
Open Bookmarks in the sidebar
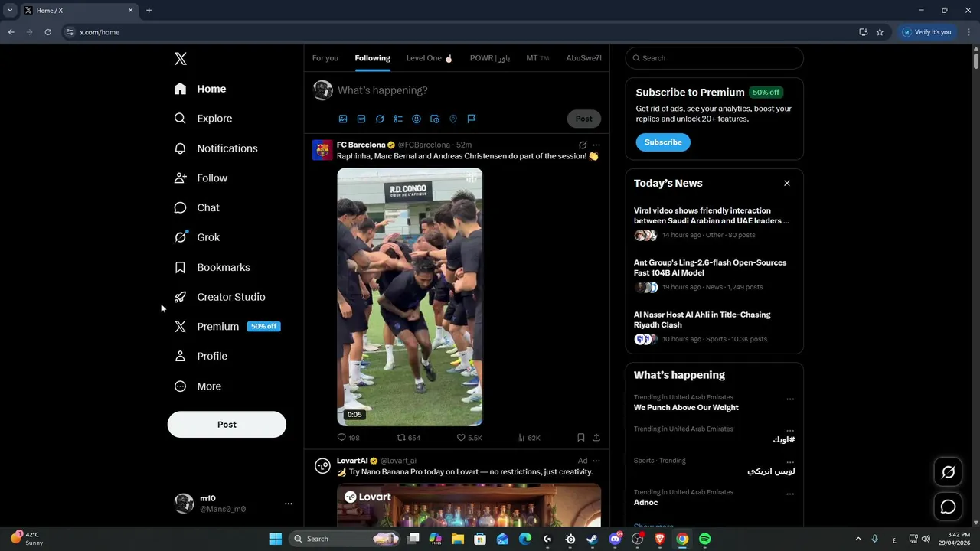[212, 267]
